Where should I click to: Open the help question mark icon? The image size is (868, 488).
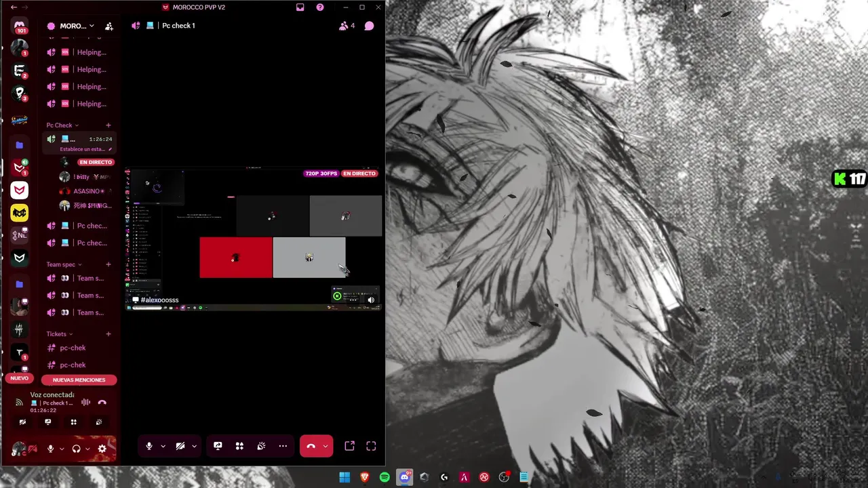[x=320, y=7]
